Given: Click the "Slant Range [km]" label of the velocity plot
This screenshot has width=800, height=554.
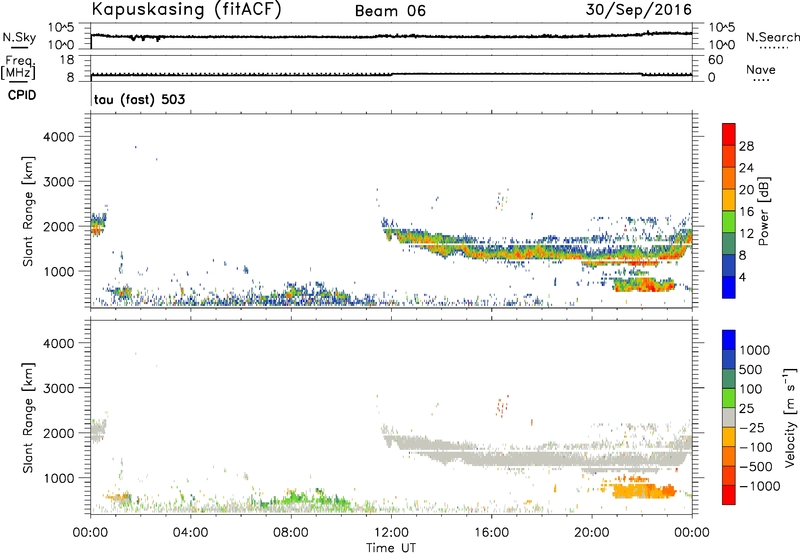Looking at the screenshot, I should (28, 418).
